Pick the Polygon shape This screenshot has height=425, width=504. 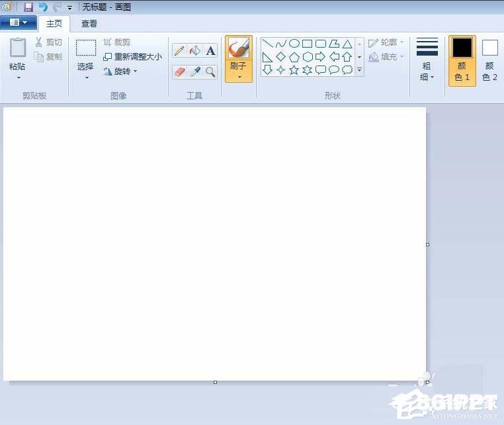pos(334,44)
